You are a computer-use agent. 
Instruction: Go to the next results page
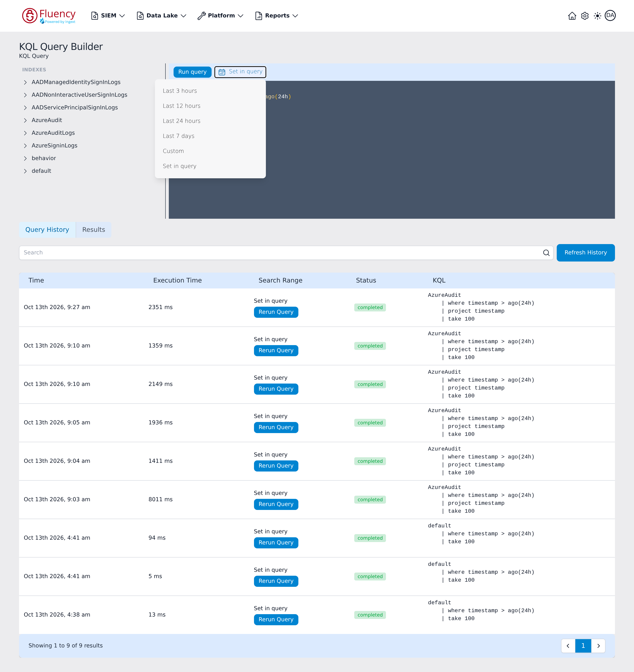(598, 646)
